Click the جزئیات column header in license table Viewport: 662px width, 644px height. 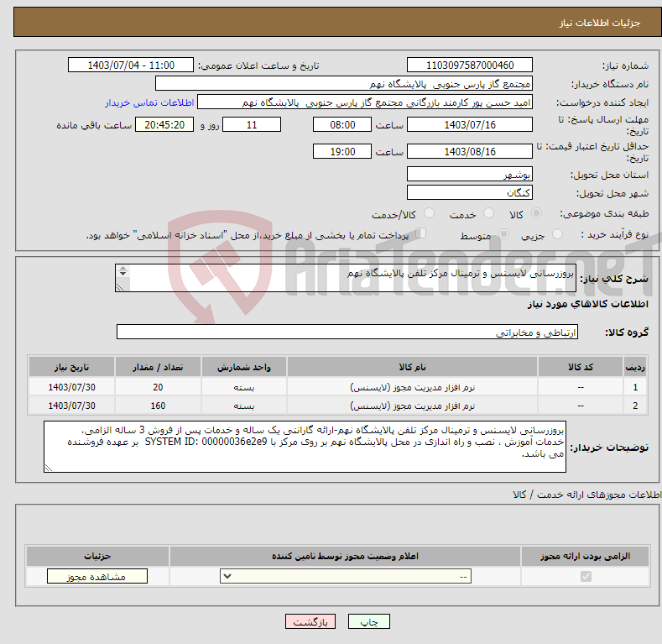tap(97, 556)
